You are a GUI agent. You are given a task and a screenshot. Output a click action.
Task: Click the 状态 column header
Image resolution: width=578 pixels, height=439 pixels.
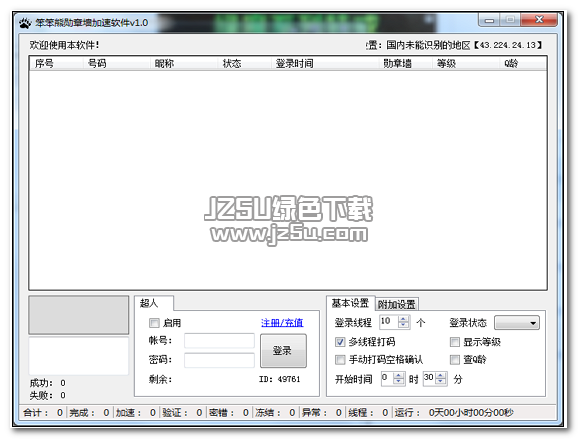pyautogui.click(x=244, y=63)
